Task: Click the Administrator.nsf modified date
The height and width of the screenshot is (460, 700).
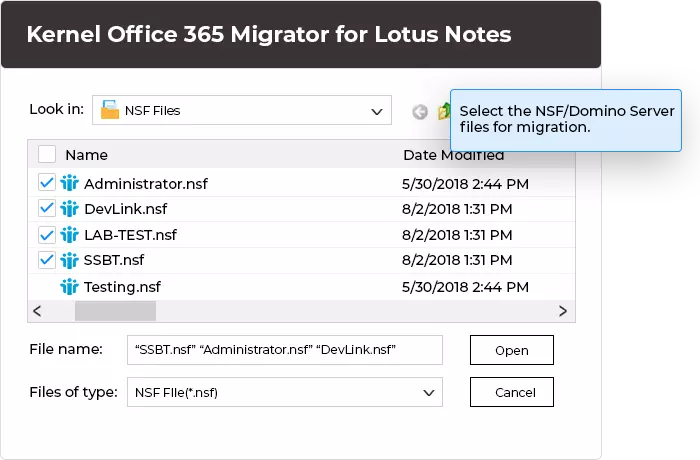Action: coord(465,184)
